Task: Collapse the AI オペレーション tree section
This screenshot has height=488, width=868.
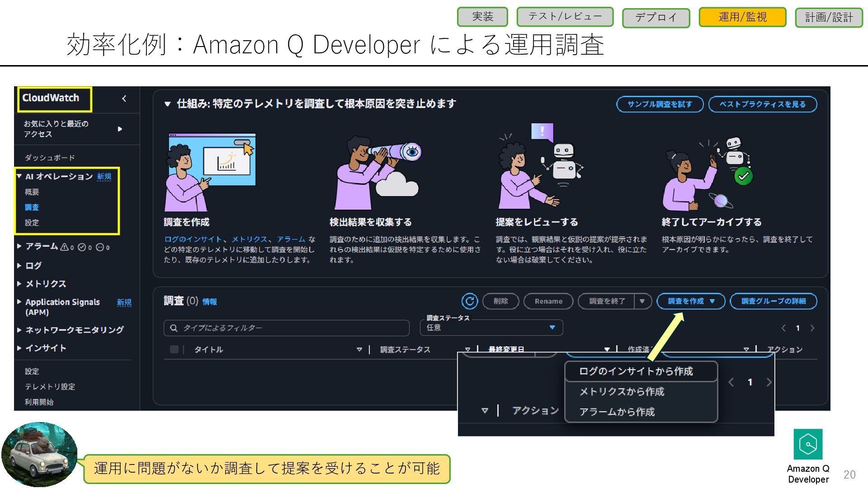Action: click(x=19, y=176)
